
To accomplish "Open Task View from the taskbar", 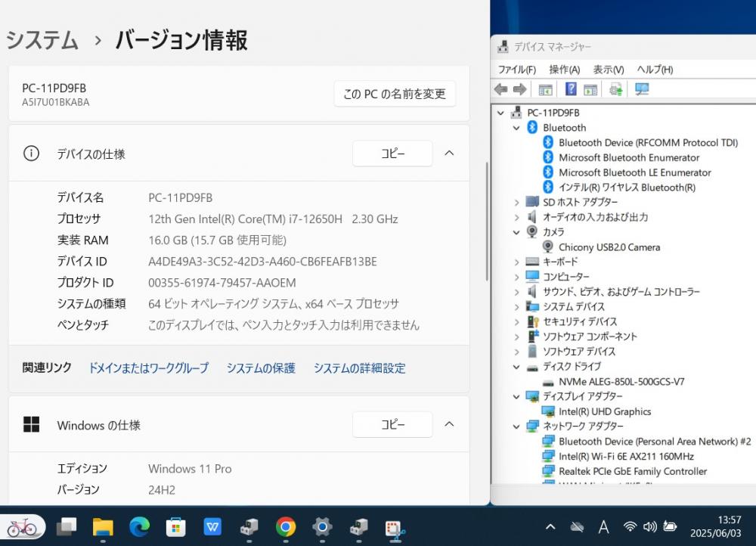I will (x=67, y=526).
